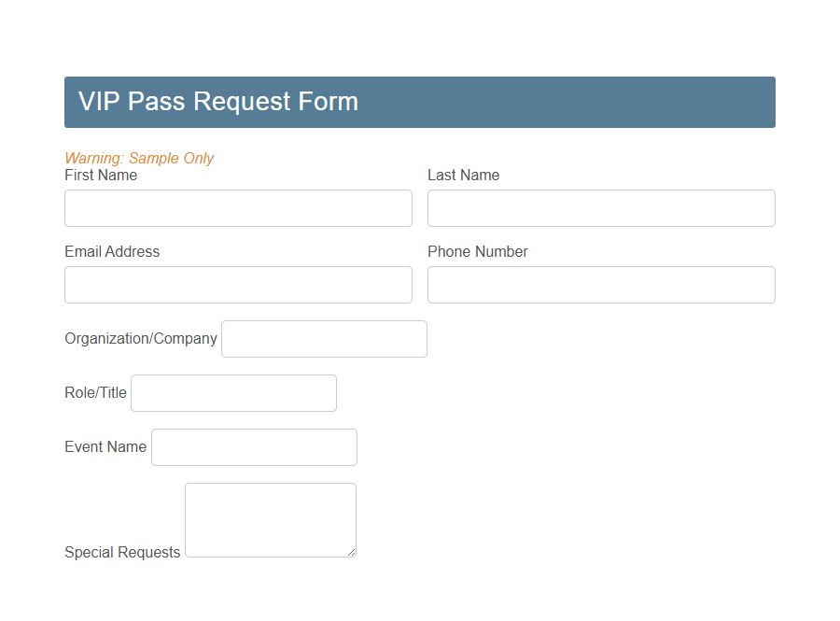Click the Phone Number label
Image resolution: width=840 pixels, height=621 pixels.
[477, 251]
